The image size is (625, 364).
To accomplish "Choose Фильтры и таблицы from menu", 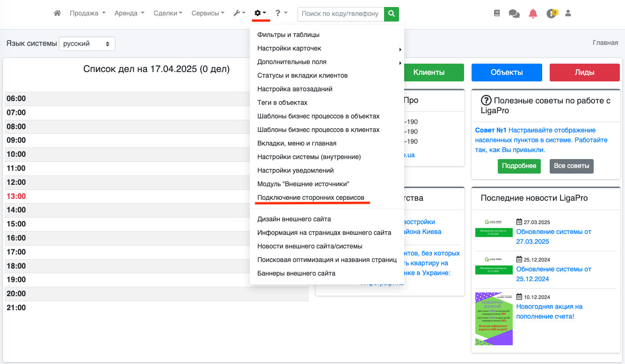I will pyautogui.click(x=288, y=35).
